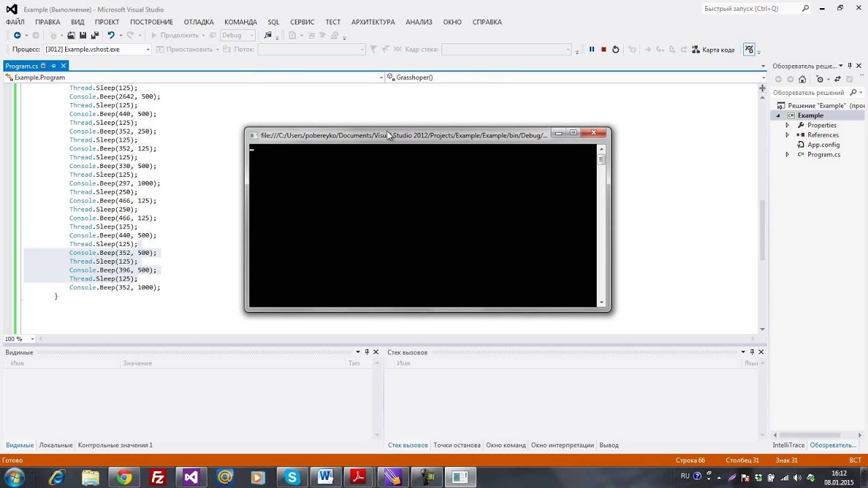This screenshot has height=488, width=868.
Task: Select App.config in Solution Explorer
Action: pyautogui.click(x=823, y=145)
